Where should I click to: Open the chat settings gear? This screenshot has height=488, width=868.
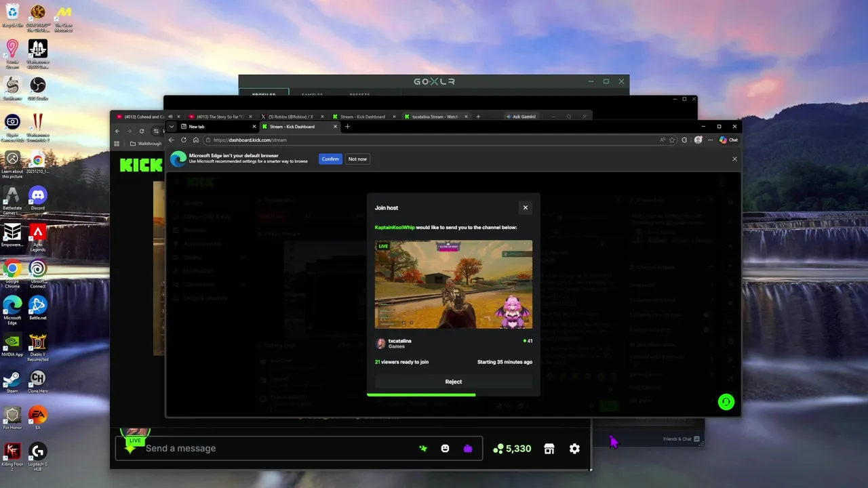[574, 449]
